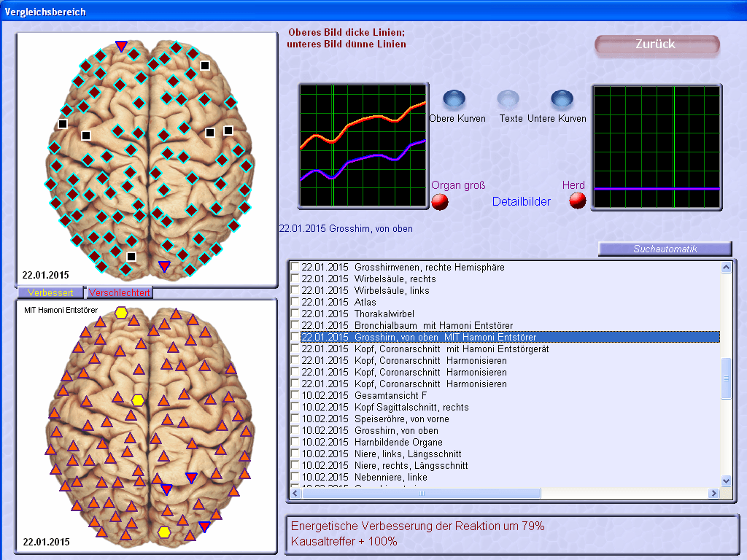The image size is (747, 560).
Task: Open the Suchautomatik button
Action: [665, 249]
